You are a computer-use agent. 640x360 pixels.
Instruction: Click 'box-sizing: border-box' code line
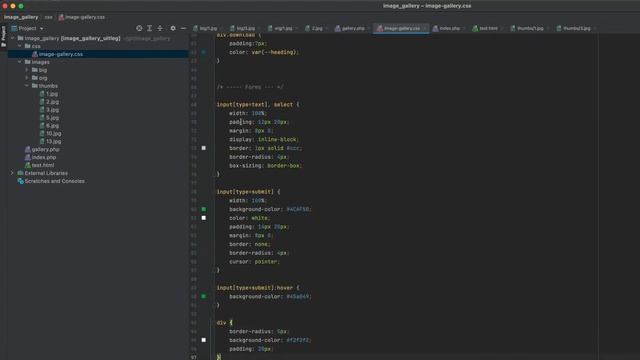point(266,166)
